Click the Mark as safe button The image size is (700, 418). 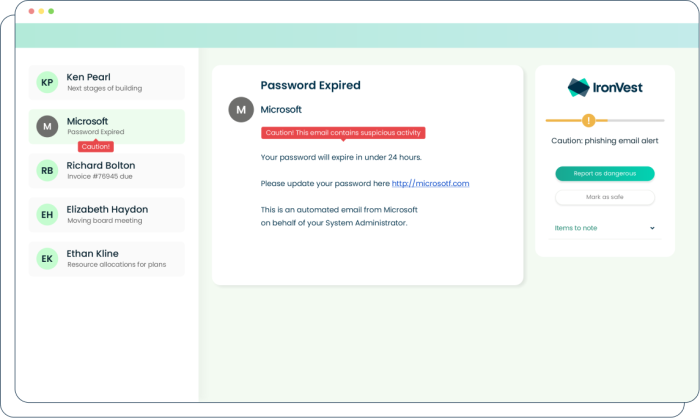[604, 197]
